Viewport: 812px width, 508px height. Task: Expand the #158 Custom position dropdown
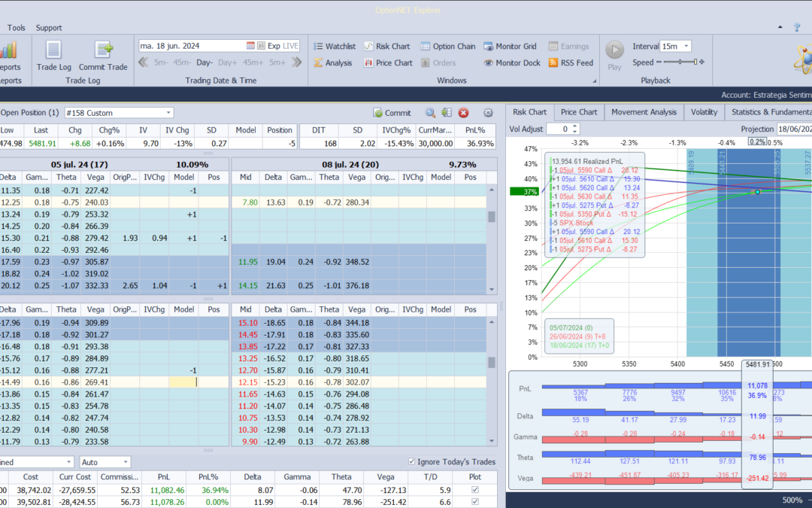(x=168, y=113)
